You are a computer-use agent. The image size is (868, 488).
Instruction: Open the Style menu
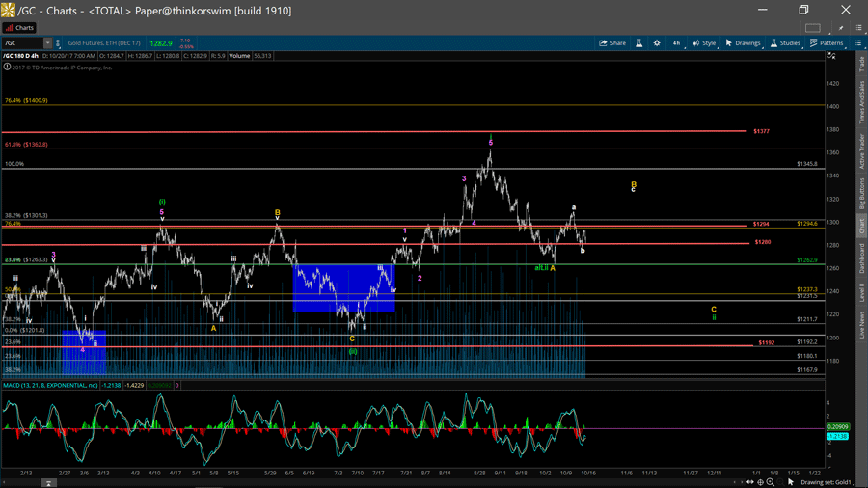[704, 43]
